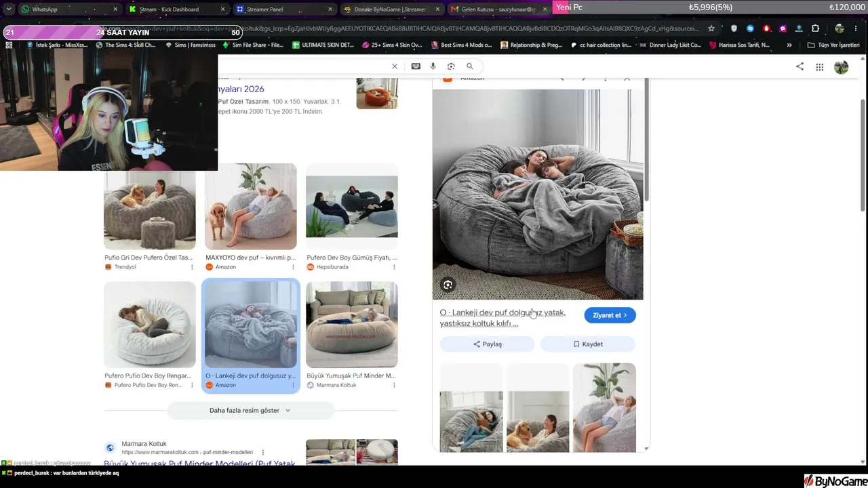
Task: Open the Lens search on preview image
Action: (x=448, y=285)
